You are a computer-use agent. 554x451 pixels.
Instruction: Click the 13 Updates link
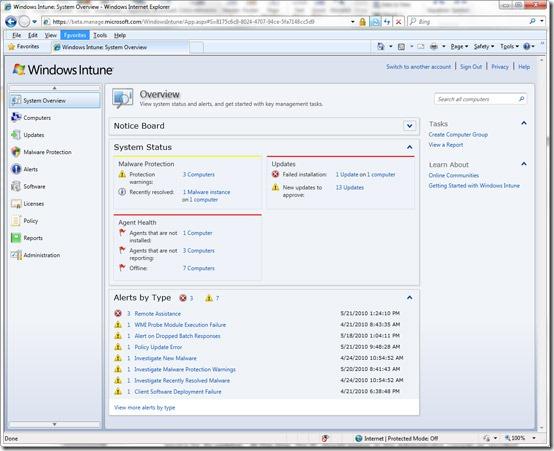(349, 187)
